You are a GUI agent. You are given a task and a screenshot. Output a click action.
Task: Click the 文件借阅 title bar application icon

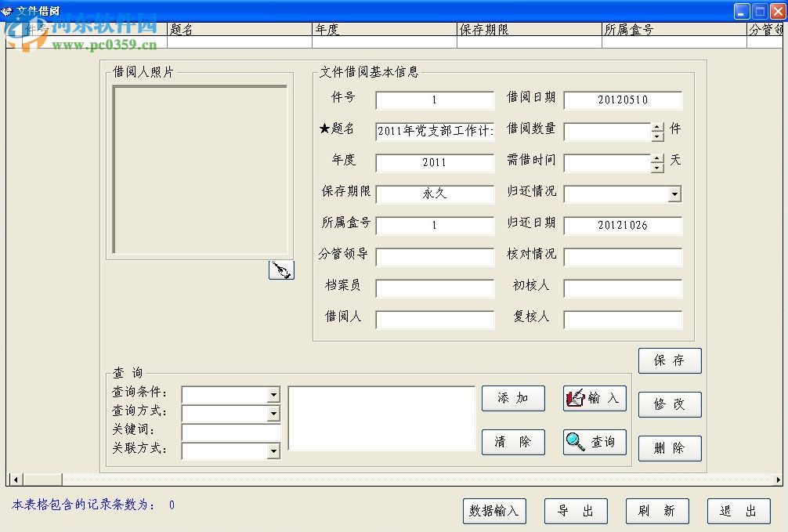8,11
